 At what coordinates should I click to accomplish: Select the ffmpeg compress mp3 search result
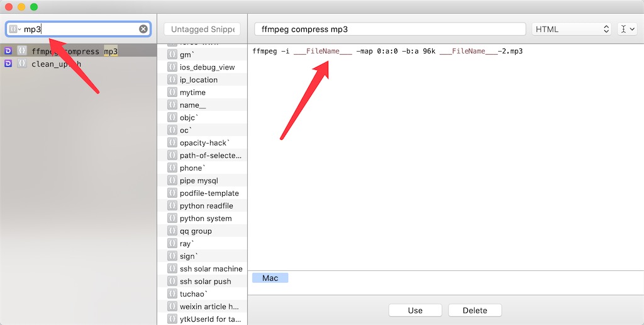pos(74,51)
